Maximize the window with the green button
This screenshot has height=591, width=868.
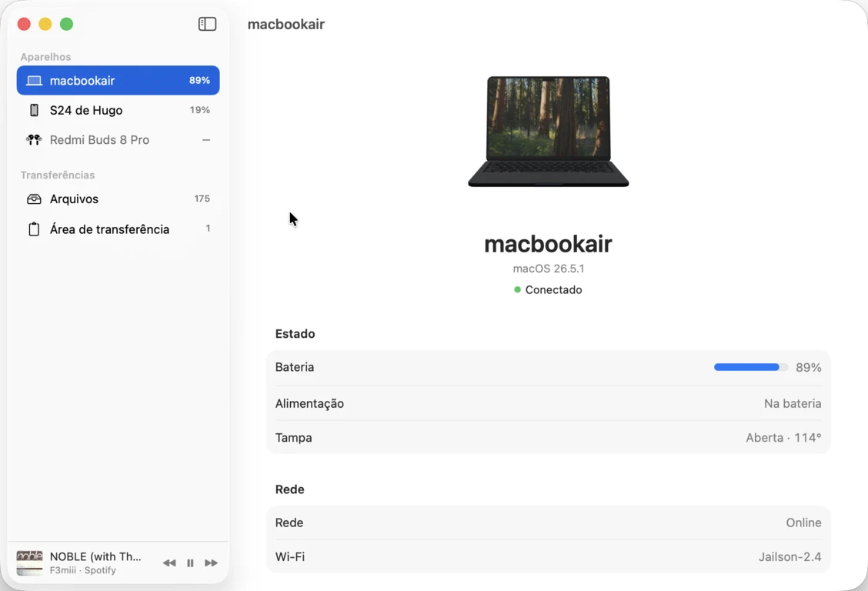[x=66, y=24]
